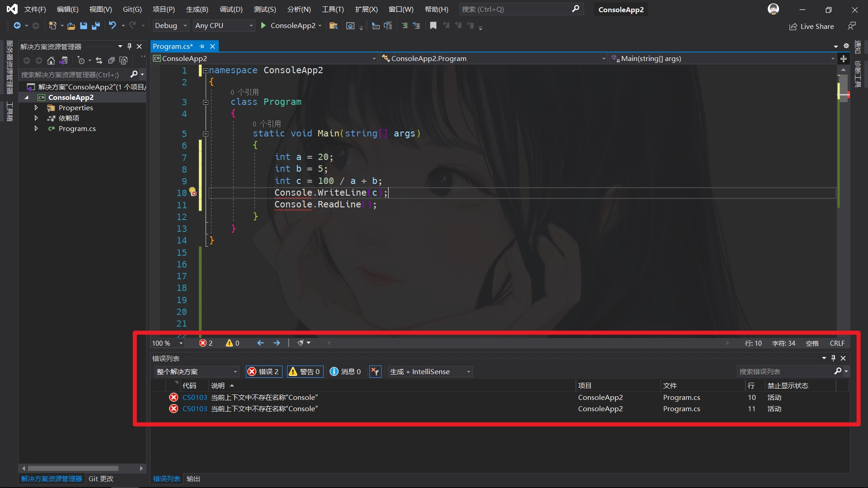The height and width of the screenshot is (488, 868).
Task: Switch to the 输出 tab
Action: click(193, 479)
